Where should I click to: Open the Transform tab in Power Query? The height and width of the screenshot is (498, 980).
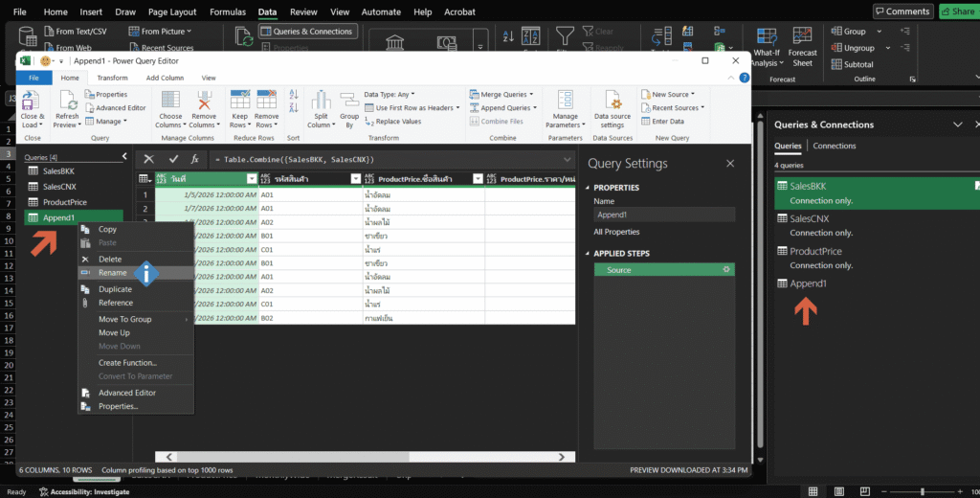tap(113, 79)
